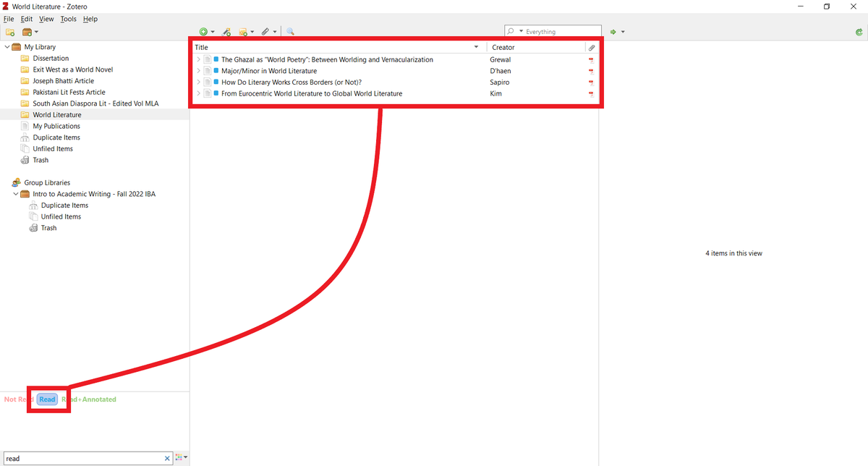Toggle the Not Read tag filter

point(19,399)
